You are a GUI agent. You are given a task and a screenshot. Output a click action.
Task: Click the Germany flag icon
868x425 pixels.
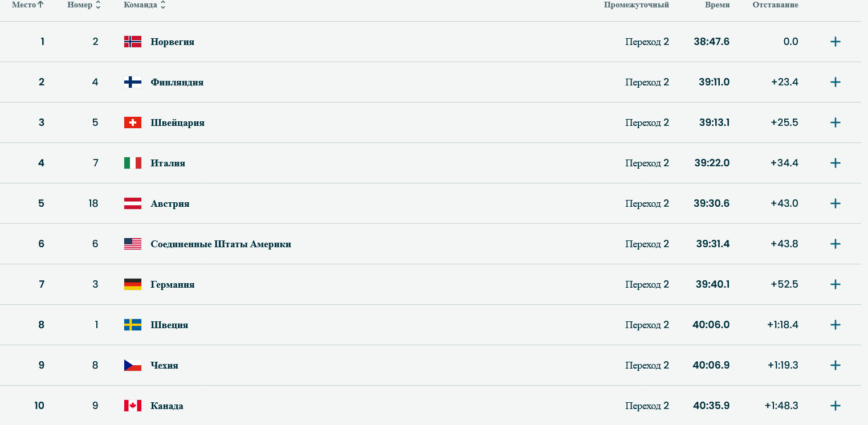(x=132, y=284)
